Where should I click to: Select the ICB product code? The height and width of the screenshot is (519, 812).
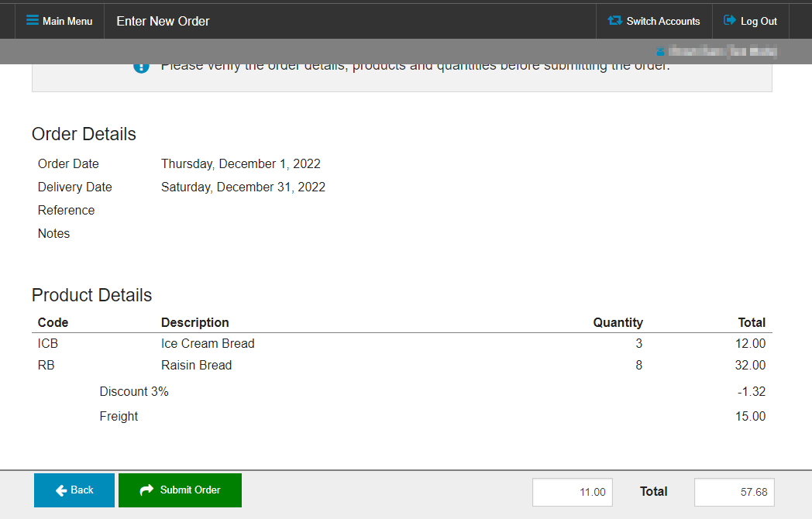point(47,343)
